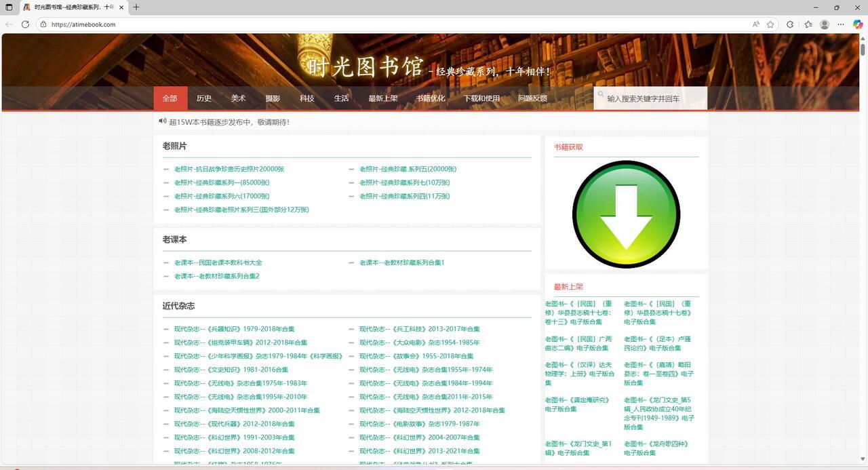Open 《现代兵器》2012-2018年合集 link
Screen dimensions: 868x470
(235, 424)
